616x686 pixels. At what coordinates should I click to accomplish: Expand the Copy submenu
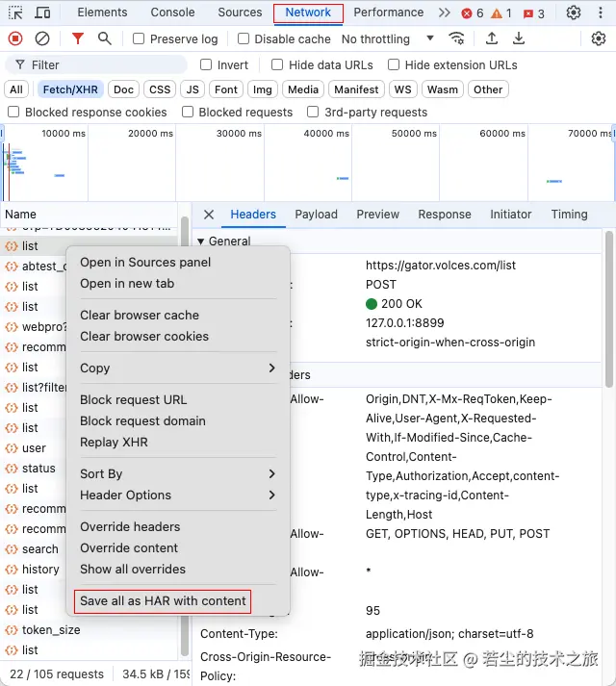point(178,368)
